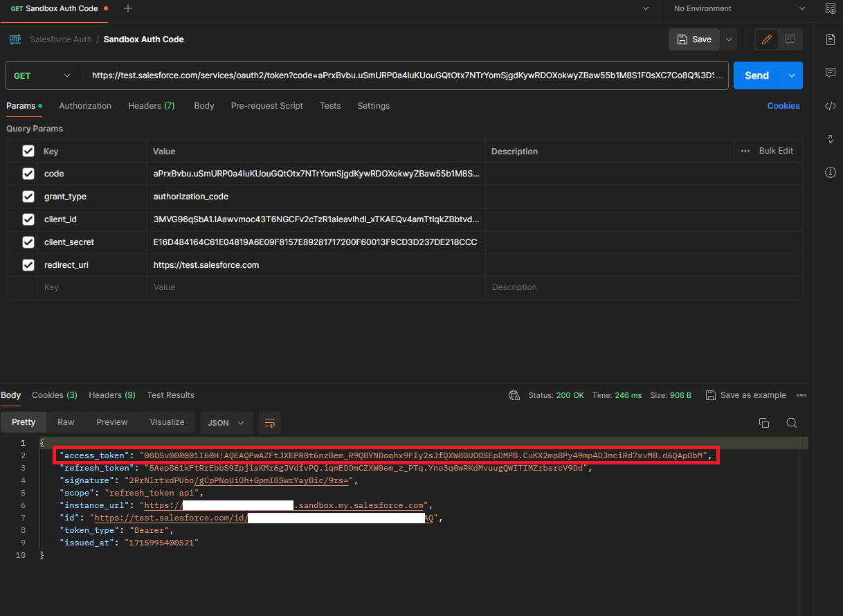Screen dimensions: 843x616
Task: Click the search icon in the response viewer
Action: [x=791, y=422]
